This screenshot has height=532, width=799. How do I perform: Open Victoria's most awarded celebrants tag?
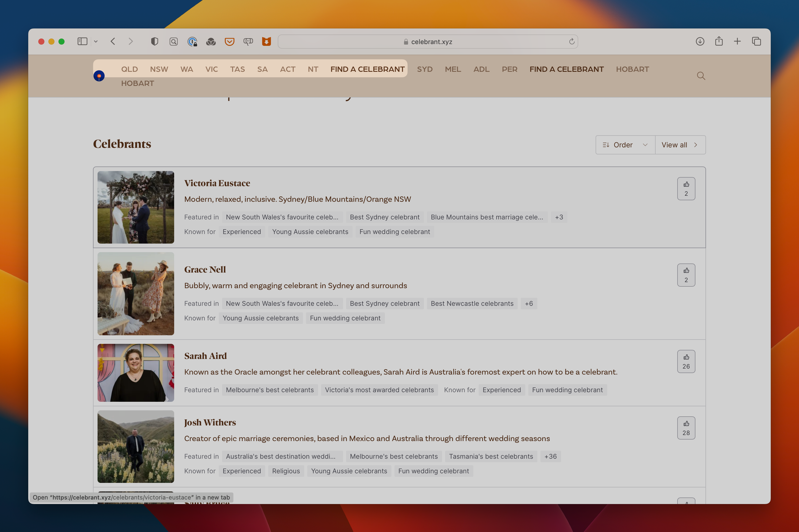point(379,390)
